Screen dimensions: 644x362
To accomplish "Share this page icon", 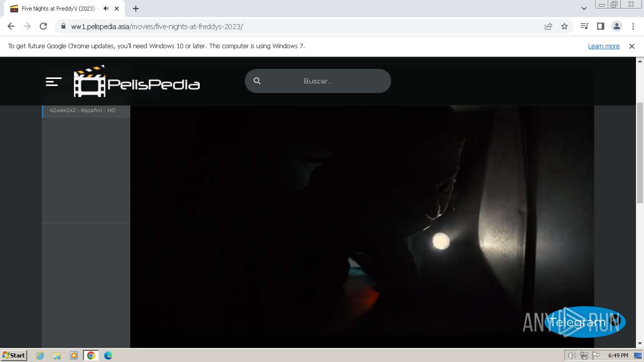I will click(548, 26).
